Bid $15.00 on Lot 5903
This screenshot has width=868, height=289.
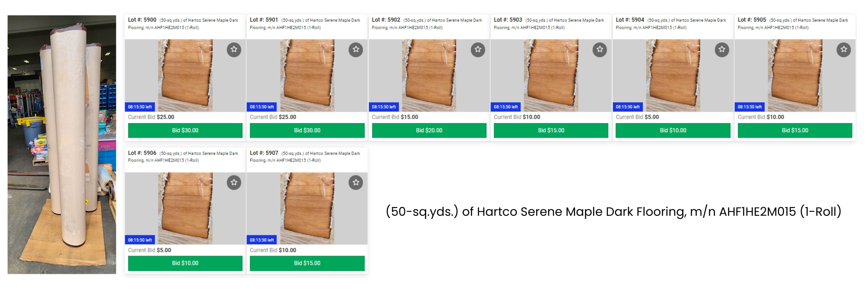pyautogui.click(x=551, y=130)
